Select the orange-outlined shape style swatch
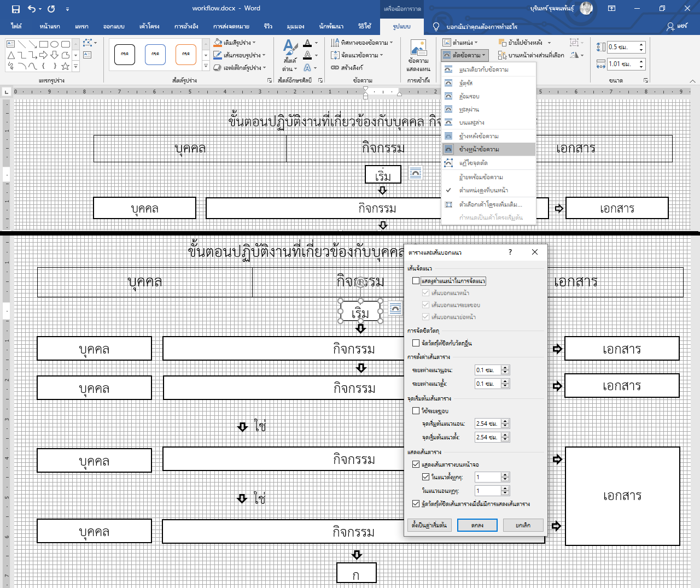Image resolution: width=700 pixels, height=588 pixels. [186, 54]
